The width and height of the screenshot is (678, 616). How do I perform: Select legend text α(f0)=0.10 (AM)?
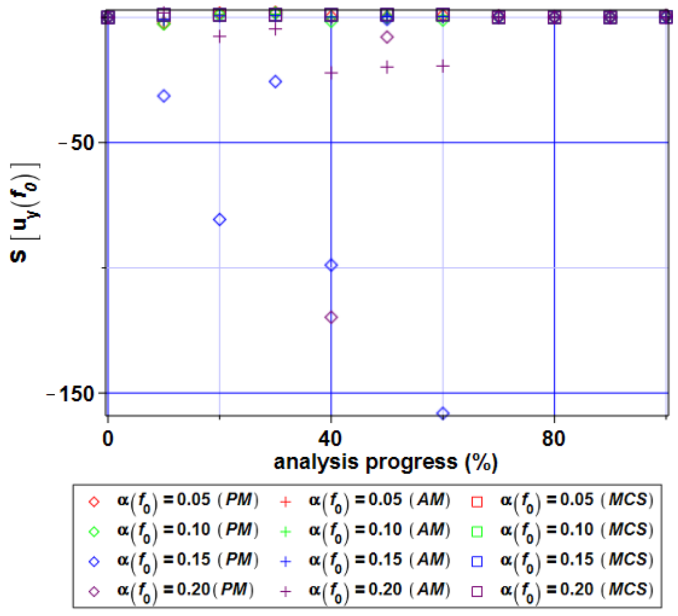click(x=380, y=532)
